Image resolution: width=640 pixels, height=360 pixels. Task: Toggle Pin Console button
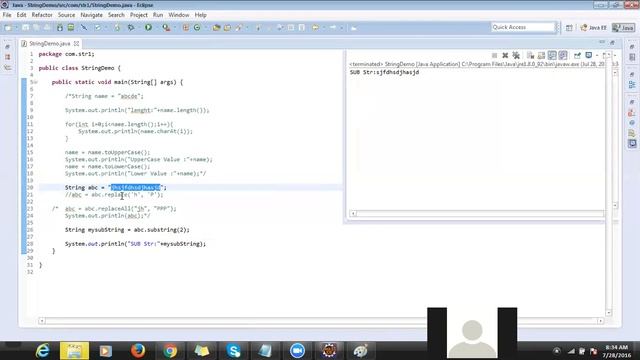(577, 56)
